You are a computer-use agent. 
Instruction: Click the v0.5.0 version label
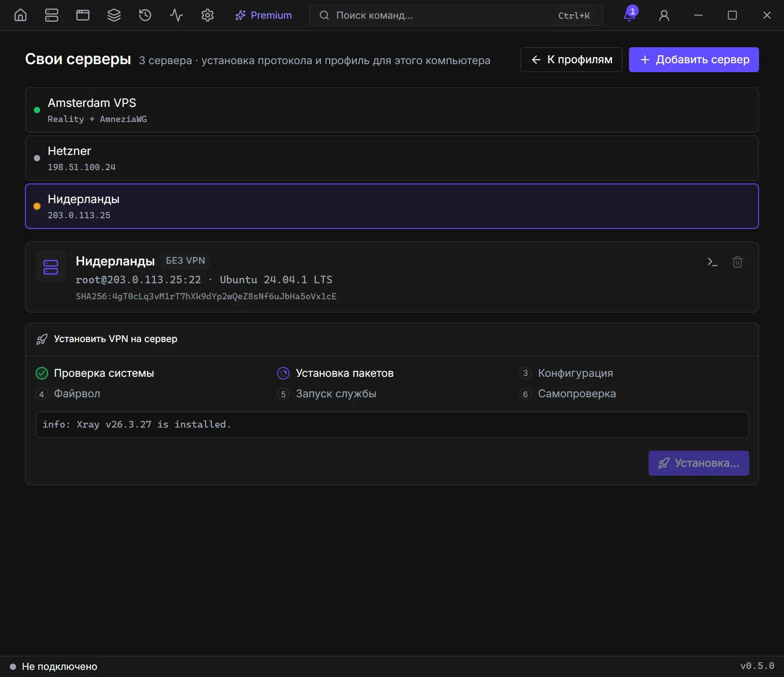[x=757, y=666]
